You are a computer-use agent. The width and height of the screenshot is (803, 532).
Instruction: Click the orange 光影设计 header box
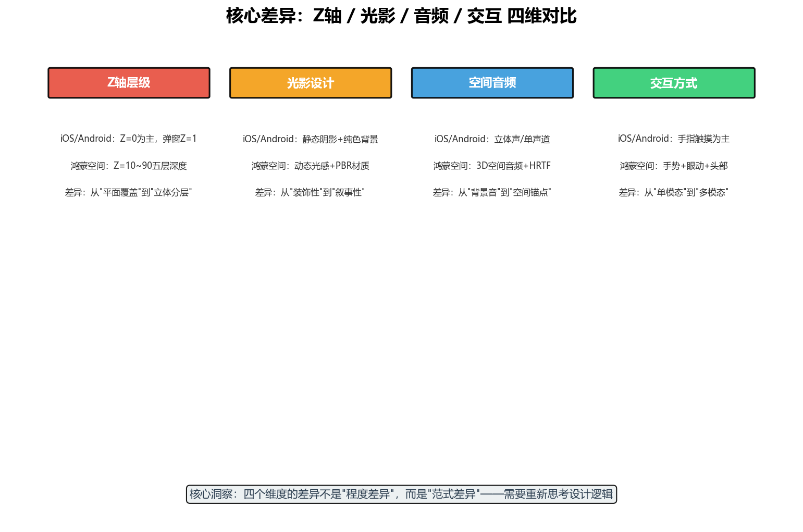click(311, 83)
